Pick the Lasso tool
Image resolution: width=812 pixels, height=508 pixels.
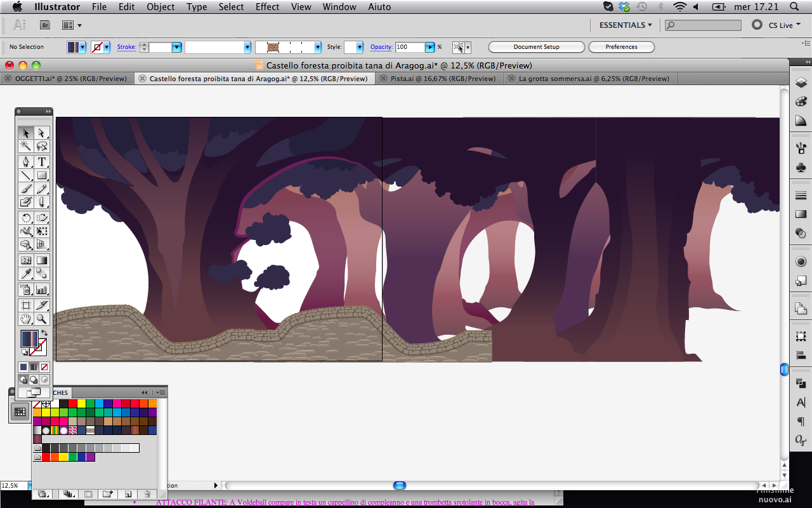pyautogui.click(x=42, y=147)
